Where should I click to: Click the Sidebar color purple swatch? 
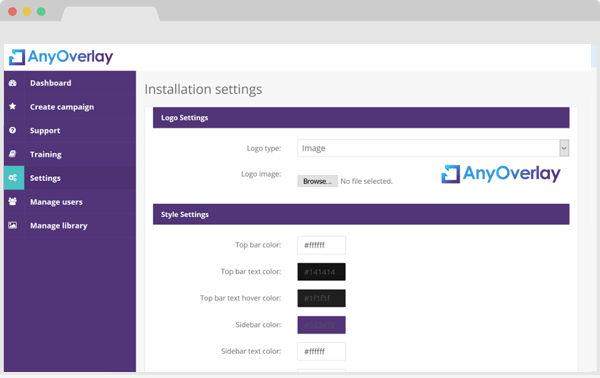[x=321, y=325]
